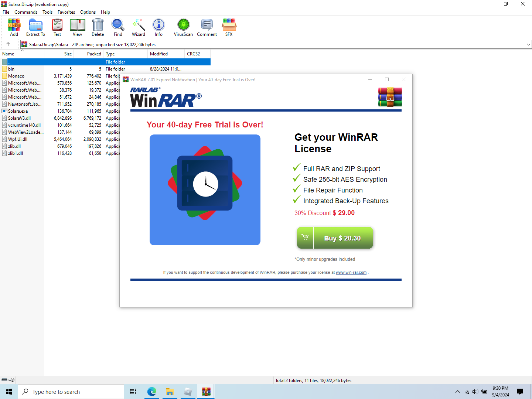
Task: Click the volume speaker tray icon
Action: [x=475, y=392]
